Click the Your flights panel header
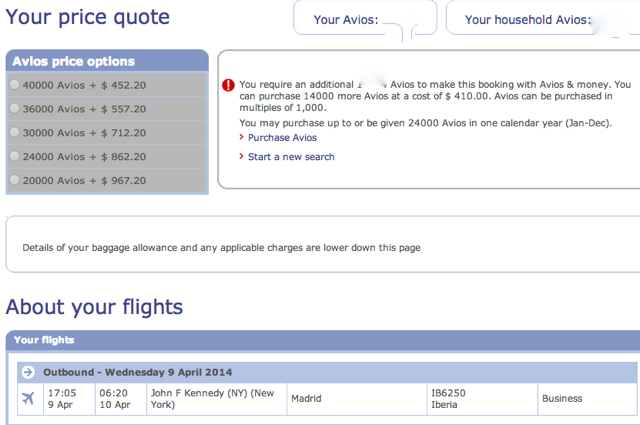 point(323,340)
